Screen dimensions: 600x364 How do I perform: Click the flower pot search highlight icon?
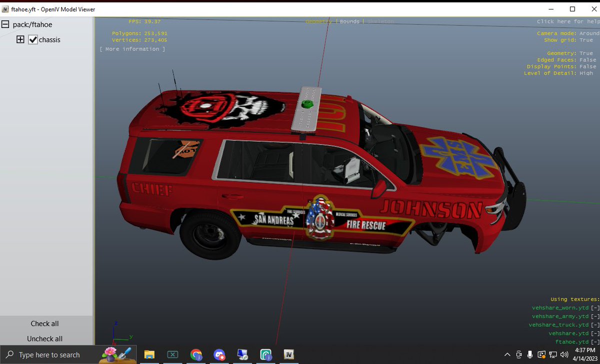(x=116, y=354)
